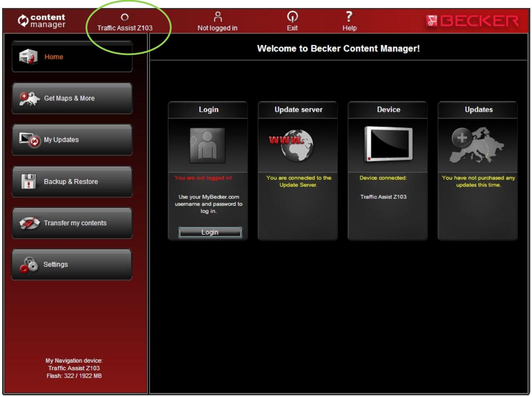
Task: Click 'Welcome to Becker Content Manager!' heading
Action: click(338, 49)
